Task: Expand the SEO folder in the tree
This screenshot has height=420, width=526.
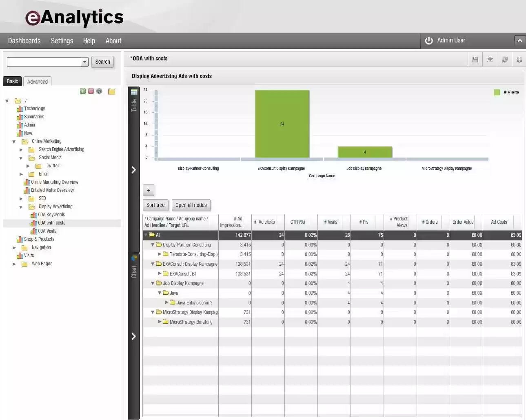Action: tap(21, 198)
